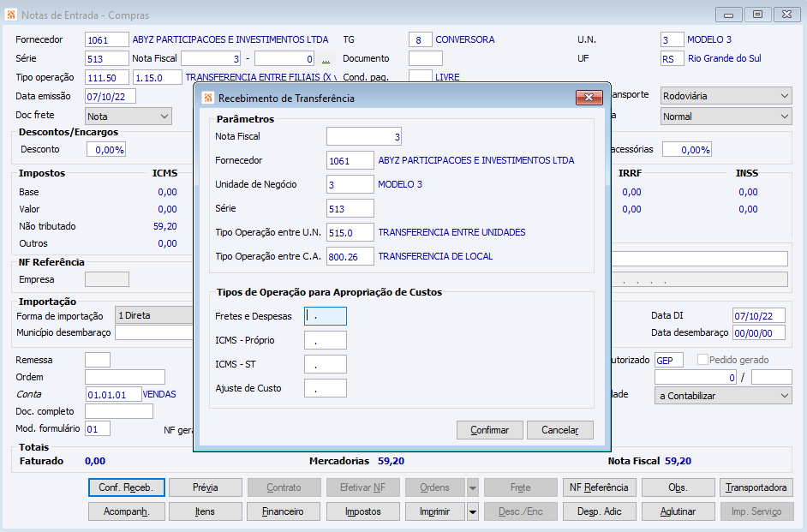Click the TG field with value 8
The image size is (807, 532).
coord(420,39)
